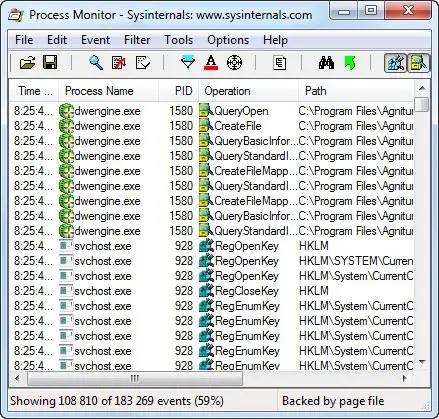
Task: Select the target crosshair include-process icon
Action: pos(234,63)
